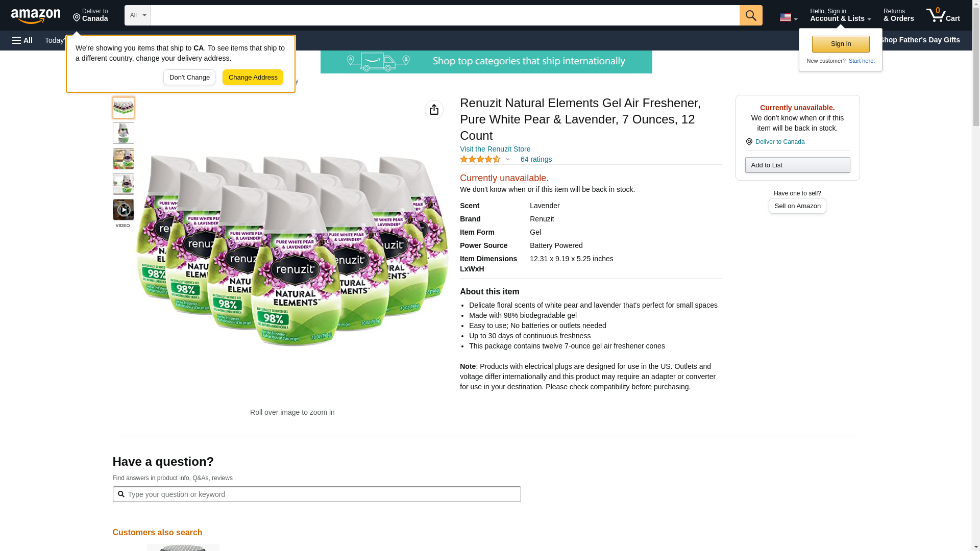Image resolution: width=980 pixels, height=551 pixels.
Task: Open the shopping cart icon
Action: [x=943, y=15]
